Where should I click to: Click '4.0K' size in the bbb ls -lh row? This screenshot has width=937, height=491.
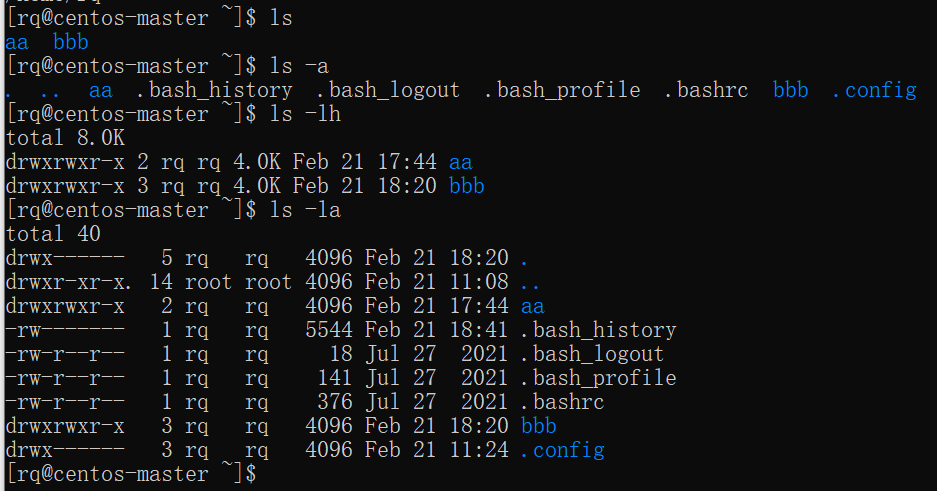tap(257, 186)
